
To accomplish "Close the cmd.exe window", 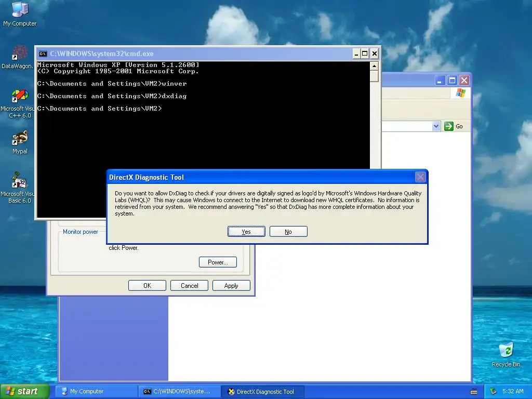I will [x=374, y=54].
